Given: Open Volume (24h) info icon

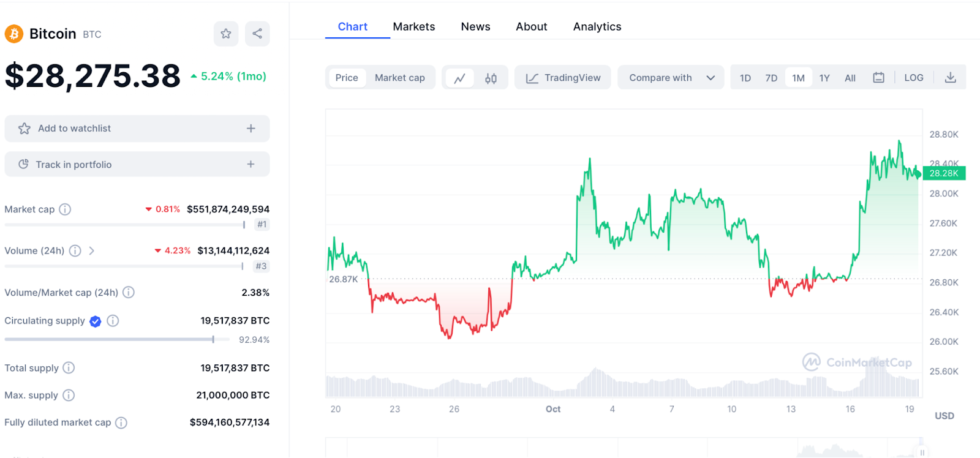Looking at the screenshot, I should click(75, 250).
